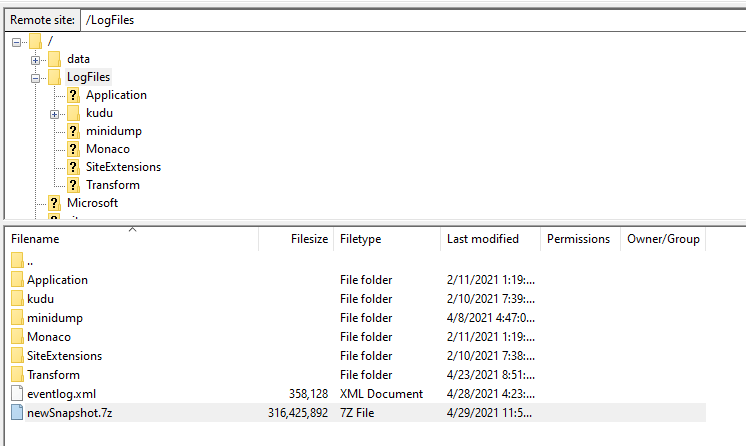Viewport: 746px width, 446px height.
Task: Select SiteExtensions in the directory tree
Action: tap(123, 167)
